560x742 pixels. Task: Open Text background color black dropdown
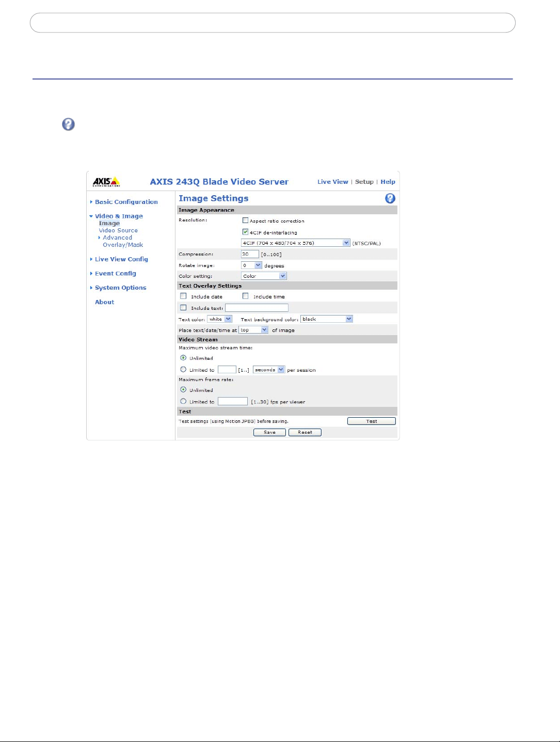coord(327,319)
